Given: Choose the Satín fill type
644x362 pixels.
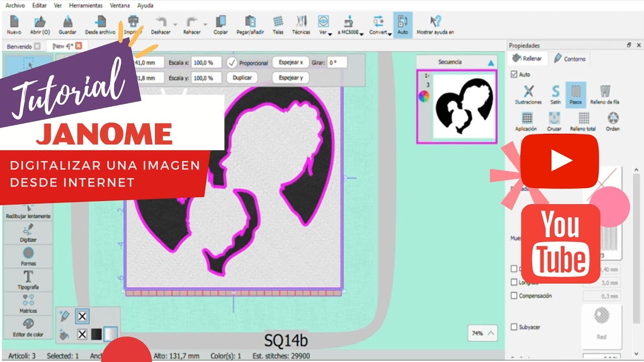Looking at the screenshot, I should [555, 95].
